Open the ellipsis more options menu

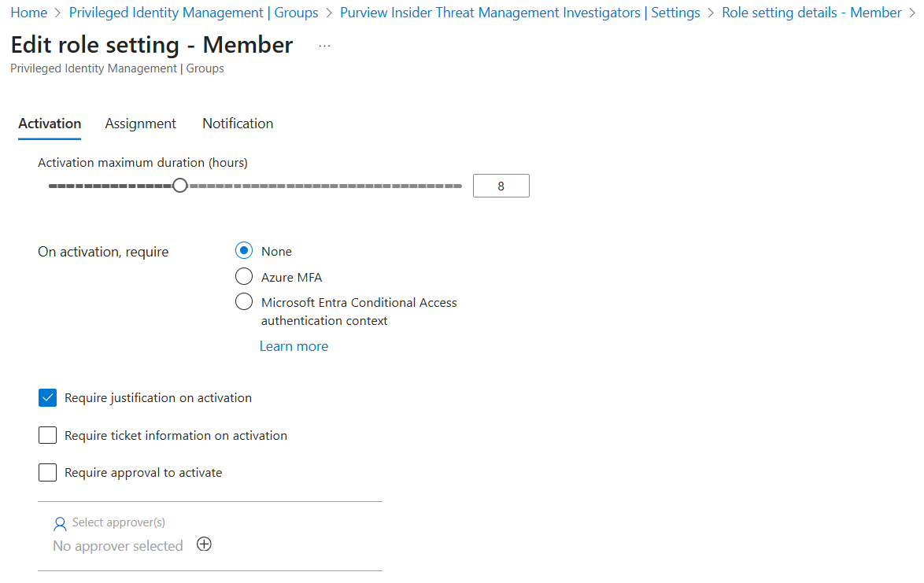324,46
